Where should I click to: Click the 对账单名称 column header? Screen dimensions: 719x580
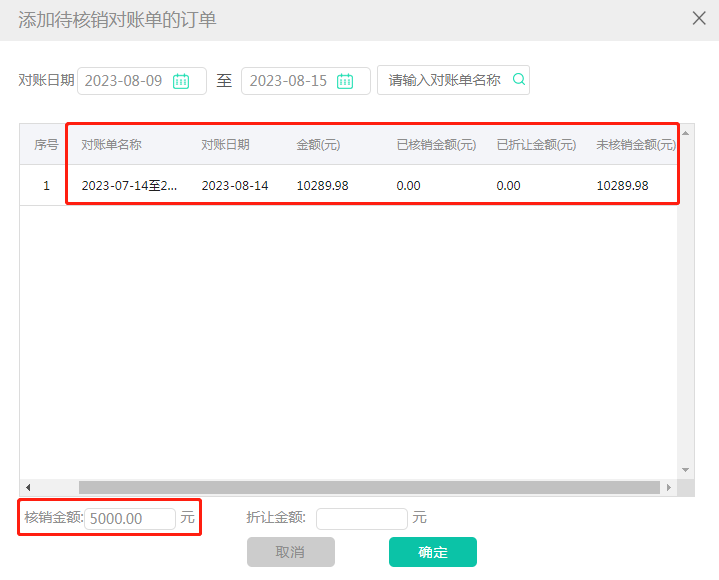111,145
